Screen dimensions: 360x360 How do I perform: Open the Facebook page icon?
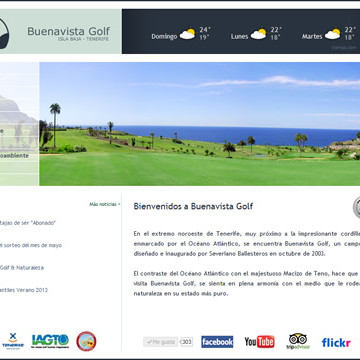pos(217,342)
